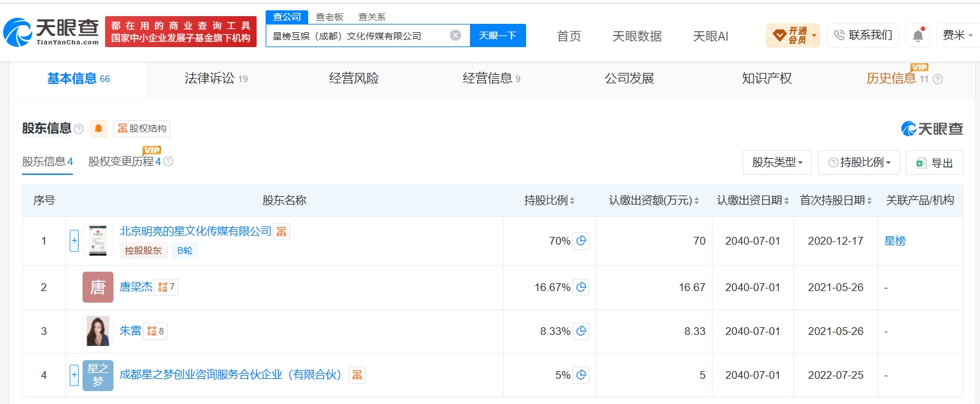Click the 唐 avatar for 唐梁杰

98,287
